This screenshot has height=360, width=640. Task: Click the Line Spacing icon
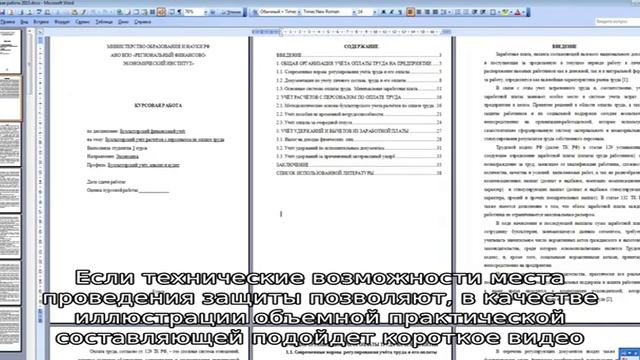tap(443, 12)
